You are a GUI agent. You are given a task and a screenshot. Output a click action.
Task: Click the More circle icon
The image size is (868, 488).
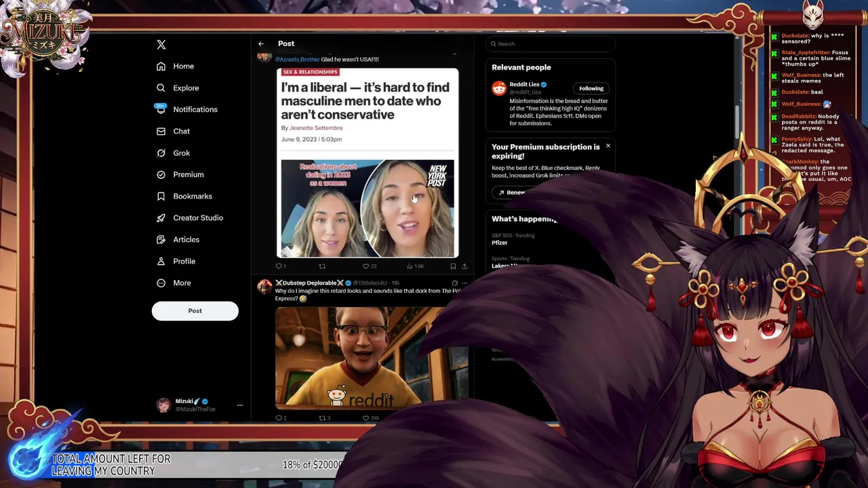point(161,283)
